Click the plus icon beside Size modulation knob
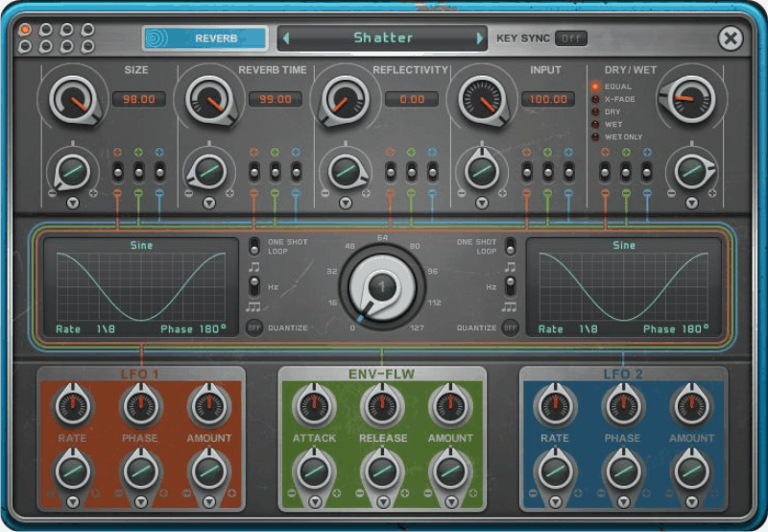Screen dimensions: 768x532 tap(94, 193)
